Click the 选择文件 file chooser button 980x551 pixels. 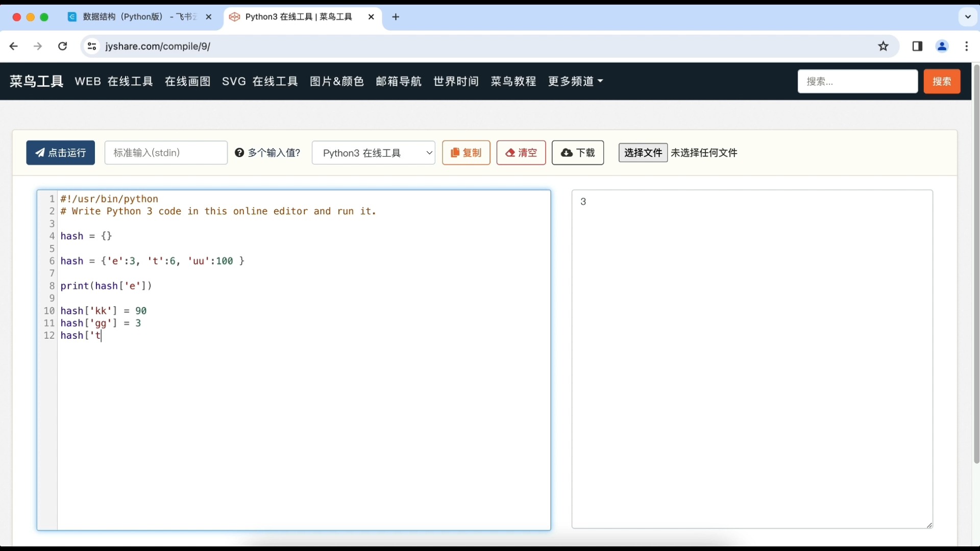click(x=643, y=153)
